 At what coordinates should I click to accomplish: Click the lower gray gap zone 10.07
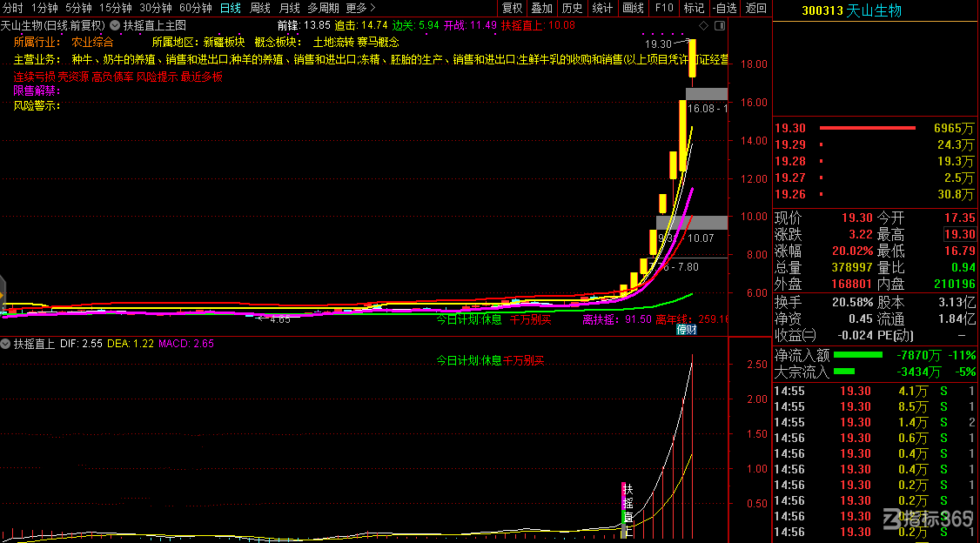[x=692, y=223]
